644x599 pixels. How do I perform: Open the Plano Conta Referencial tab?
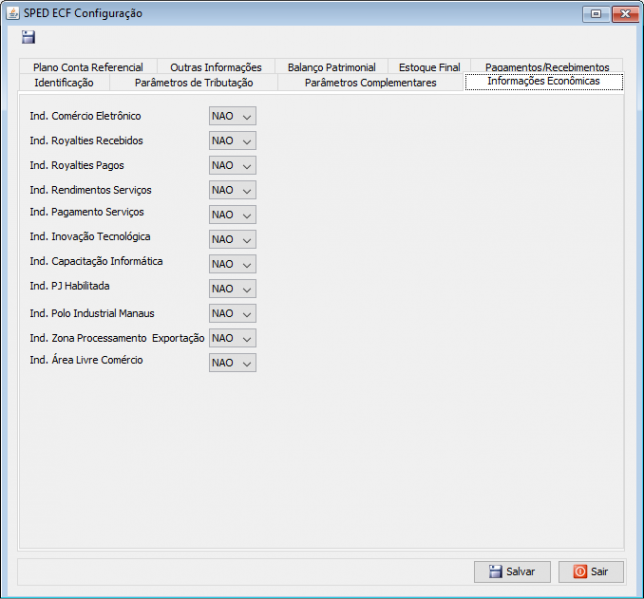pos(88,67)
